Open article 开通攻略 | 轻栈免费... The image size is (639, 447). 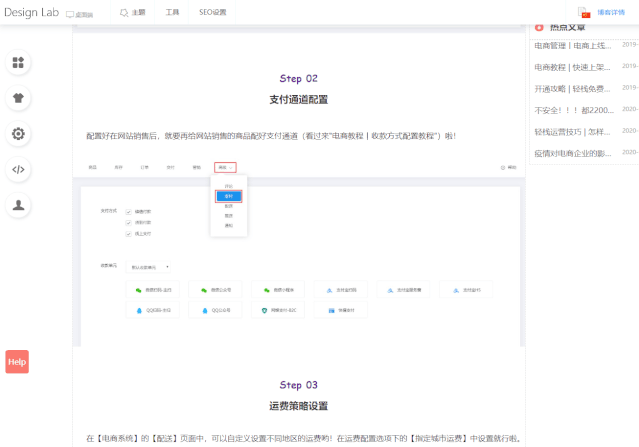(x=572, y=89)
